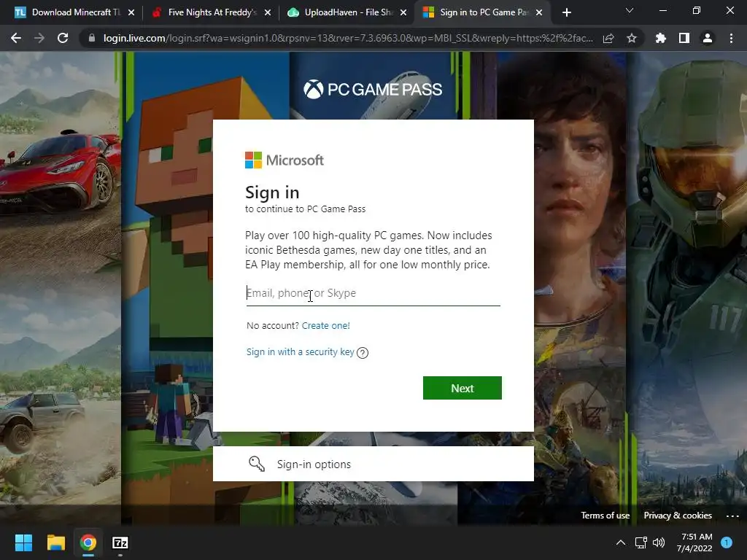Close the Download Minecraft TL tab
Image resolution: width=747 pixels, height=560 pixels.
(131, 12)
